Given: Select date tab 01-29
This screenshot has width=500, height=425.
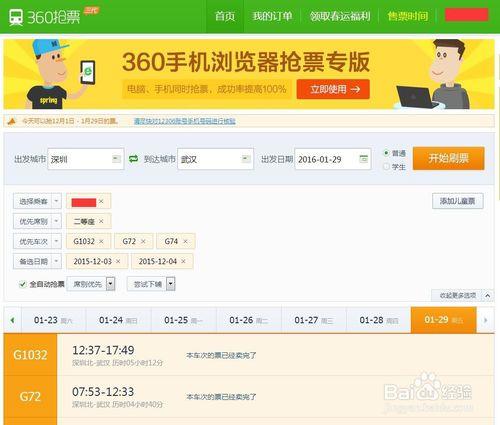Looking at the screenshot, I should point(444,320).
